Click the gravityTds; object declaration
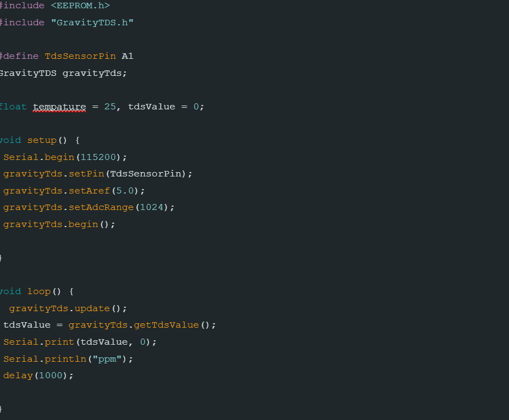Image resolution: width=509 pixels, height=420 pixels. (95, 73)
